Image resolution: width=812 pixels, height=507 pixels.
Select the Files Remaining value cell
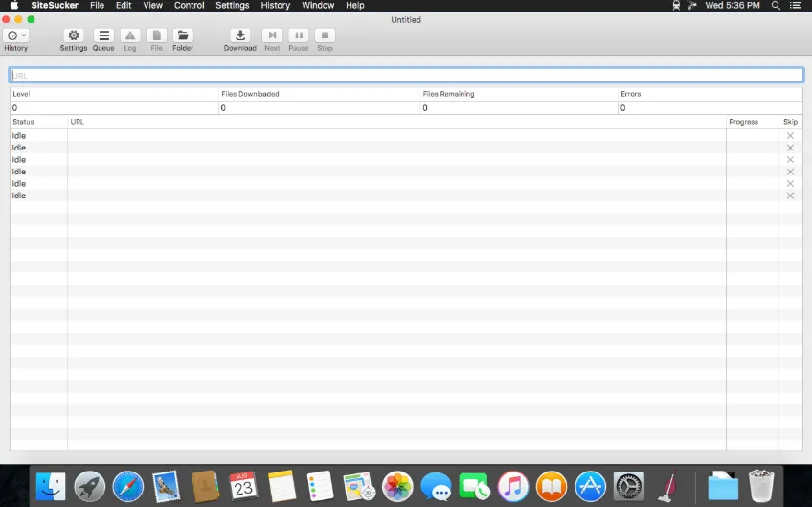tap(519, 108)
